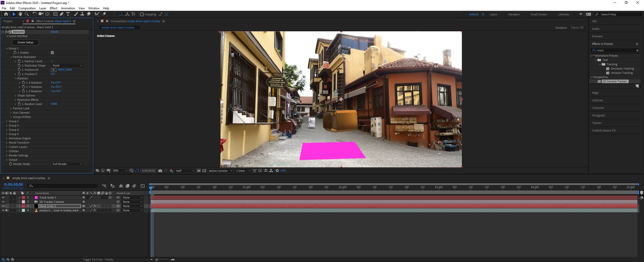
Task: Switch to the Project panel tab
Action: click(x=8, y=21)
